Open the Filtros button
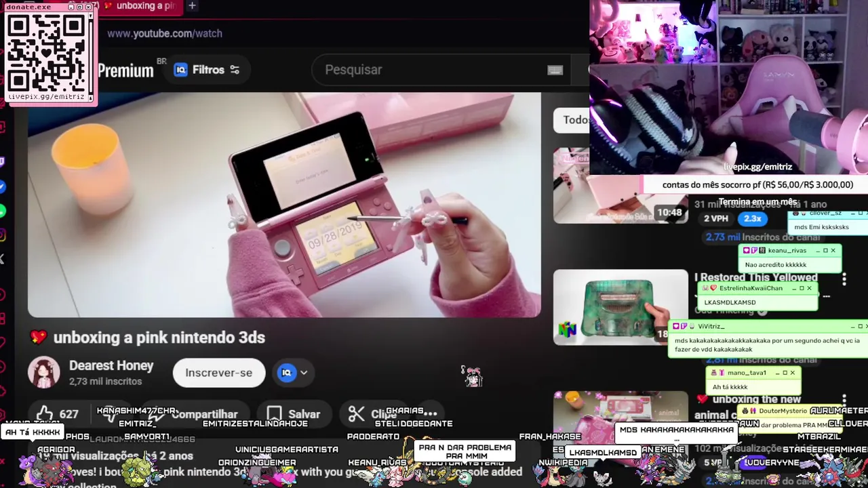 click(x=207, y=70)
